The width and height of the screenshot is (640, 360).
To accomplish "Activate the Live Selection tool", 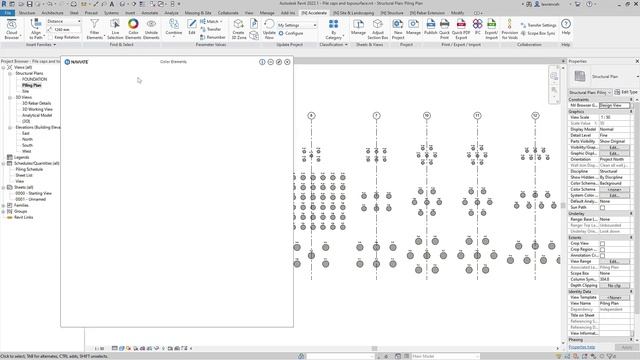I will (115, 29).
